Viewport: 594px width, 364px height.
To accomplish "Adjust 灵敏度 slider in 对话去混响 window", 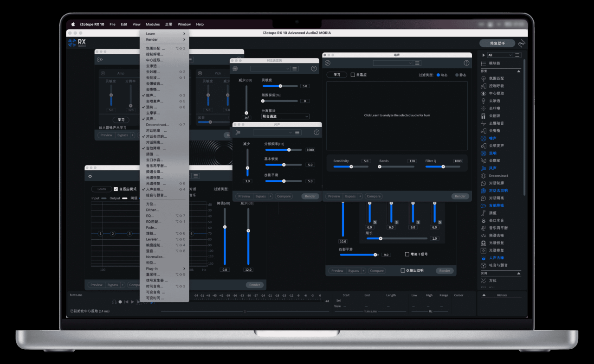I will 280,86.
